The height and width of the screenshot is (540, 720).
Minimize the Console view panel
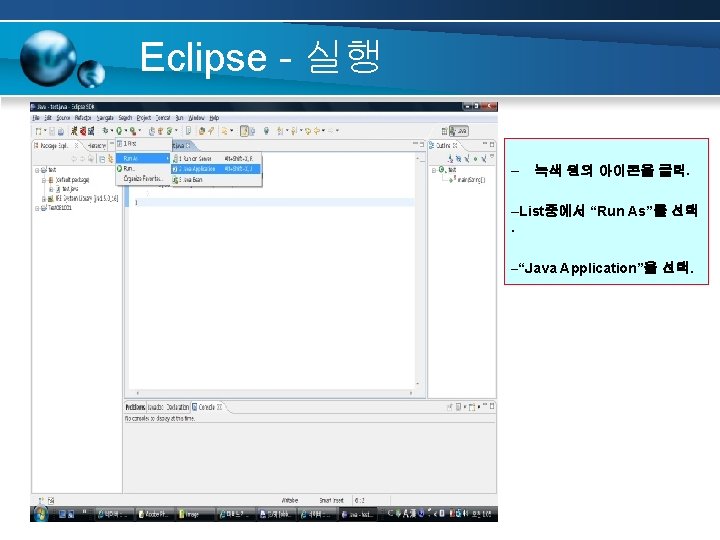tap(485, 405)
